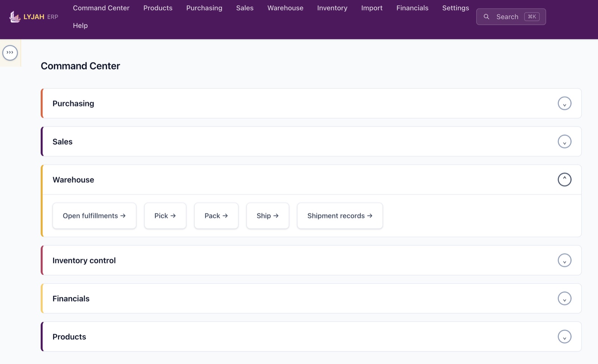Screen dimensions: 598x364
Task: Click the Purchasing card title
Action: [73, 103]
